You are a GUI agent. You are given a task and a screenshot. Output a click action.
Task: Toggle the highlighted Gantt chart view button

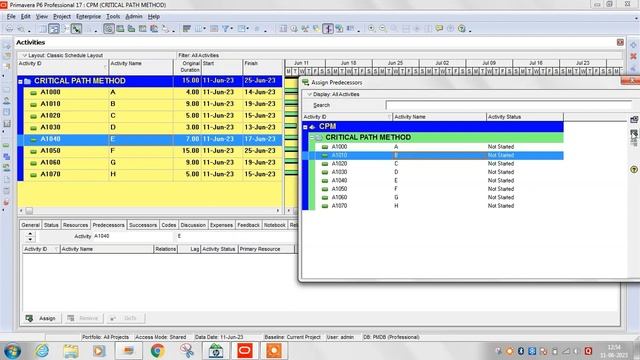coord(54,29)
